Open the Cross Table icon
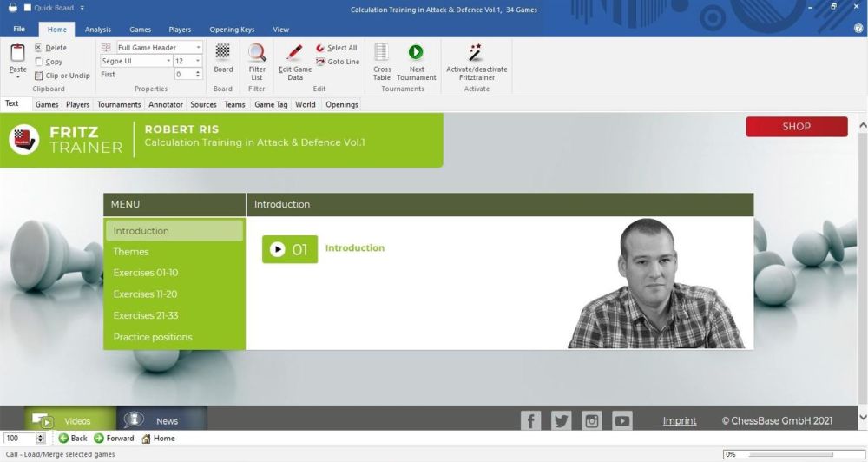 tap(381, 52)
